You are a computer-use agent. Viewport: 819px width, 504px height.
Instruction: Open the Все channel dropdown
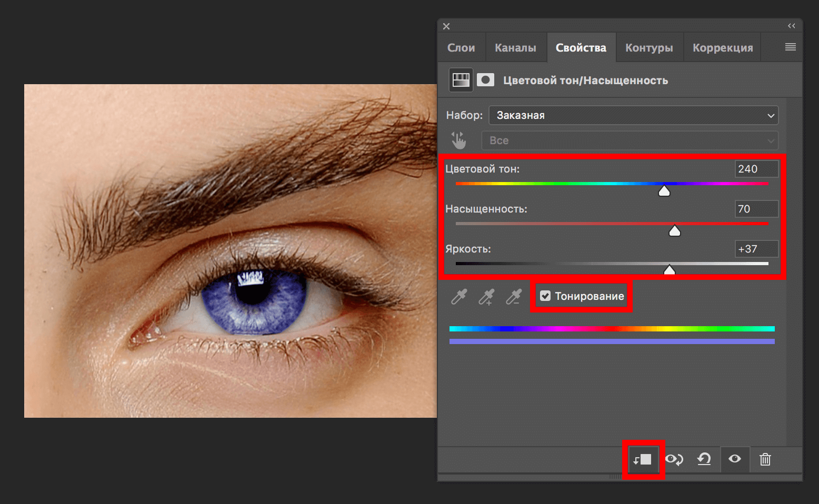630,140
